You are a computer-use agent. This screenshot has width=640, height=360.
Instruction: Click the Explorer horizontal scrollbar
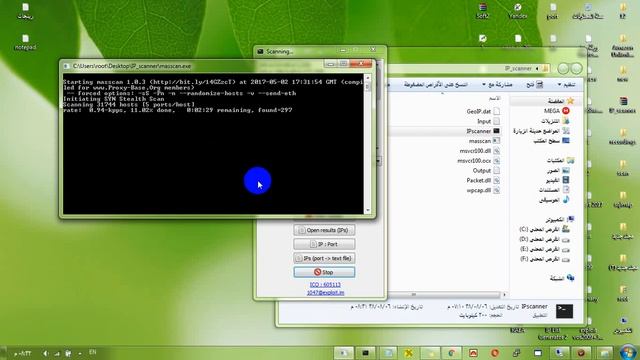tap(445, 294)
